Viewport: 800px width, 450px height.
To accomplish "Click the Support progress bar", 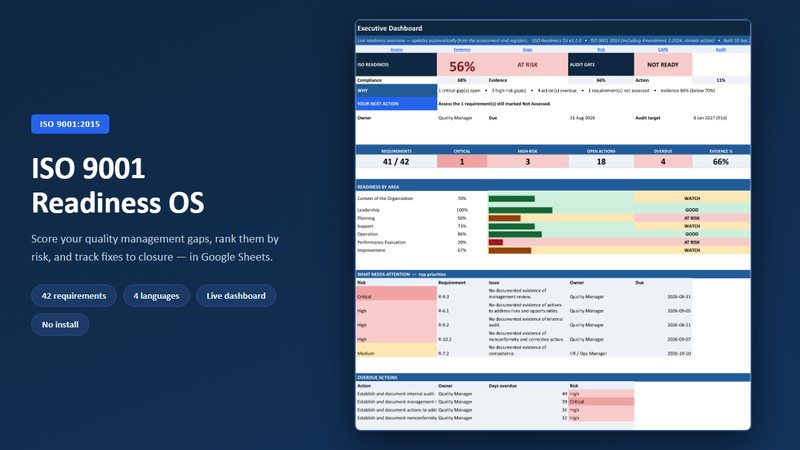I will pyautogui.click(x=511, y=226).
